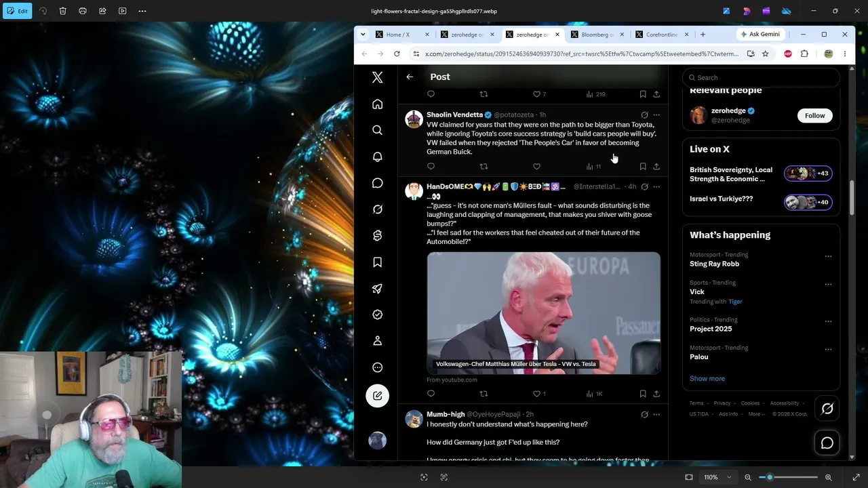868x488 pixels.
Task: Open the floating Grok button
Action: (827, 409)
